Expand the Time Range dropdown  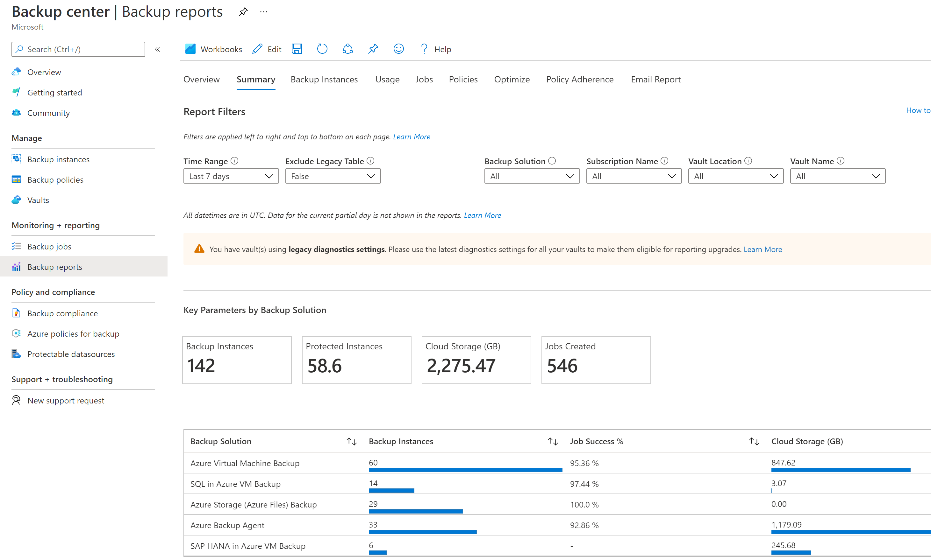tap(229, 176)
